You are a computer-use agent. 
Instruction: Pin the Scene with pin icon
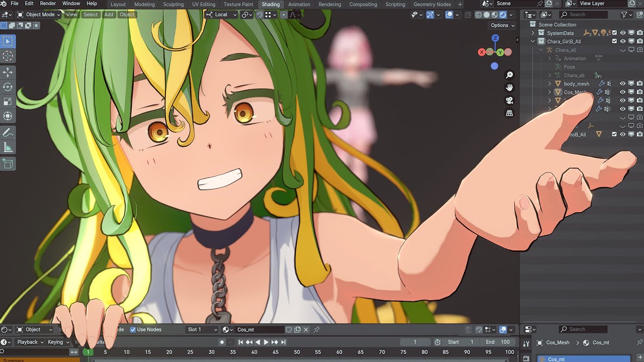coord(540,4)
